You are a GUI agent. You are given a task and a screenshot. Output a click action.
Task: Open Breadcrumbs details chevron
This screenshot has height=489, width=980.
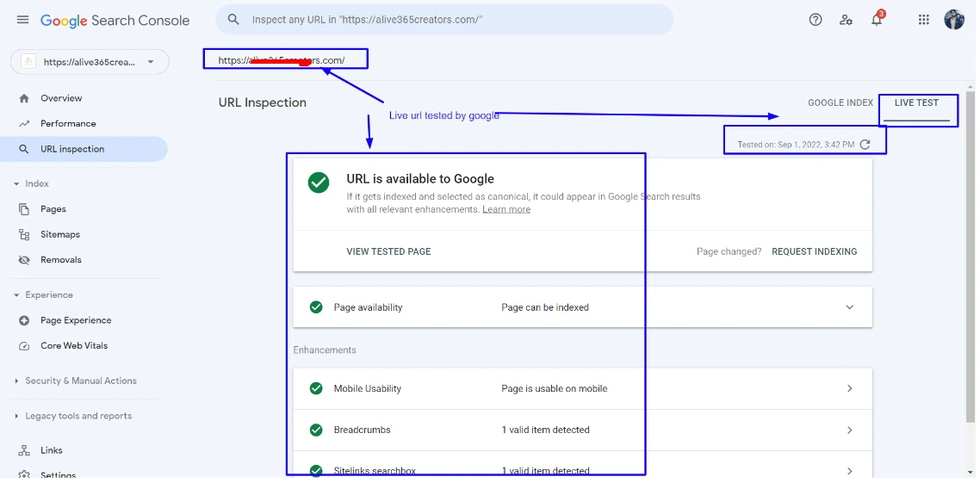tap(849, 430)
